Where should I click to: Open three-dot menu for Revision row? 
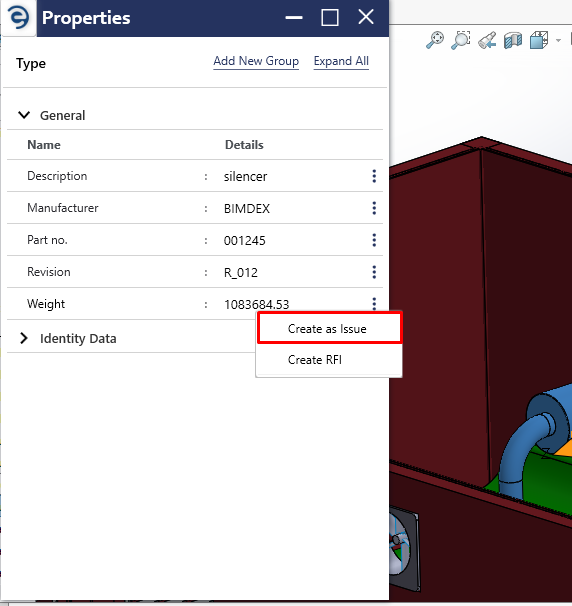click(x=374, y=272)
